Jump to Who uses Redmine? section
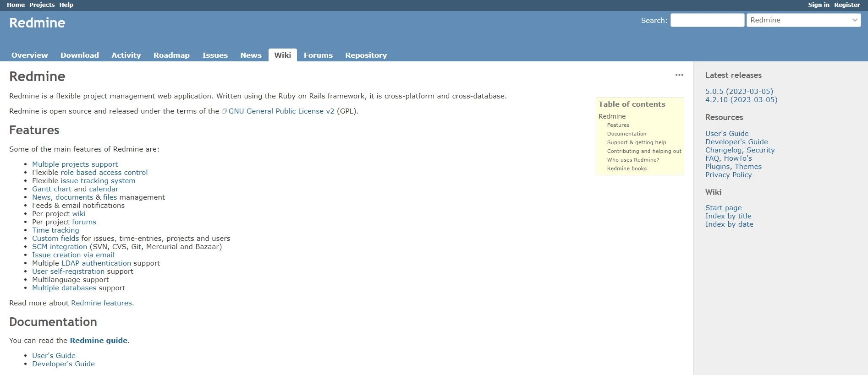This screenshot has width=868, height=375. (633, 160)
